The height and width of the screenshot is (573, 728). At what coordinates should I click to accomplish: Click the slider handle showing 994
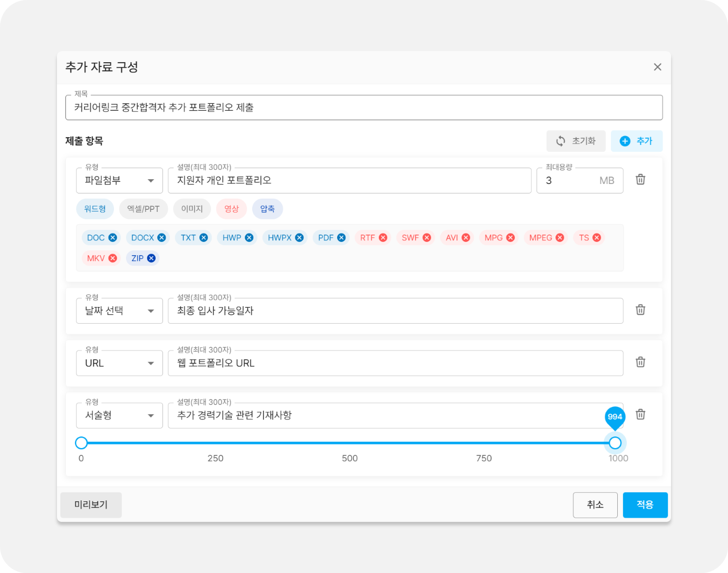[x=615, y=443]
